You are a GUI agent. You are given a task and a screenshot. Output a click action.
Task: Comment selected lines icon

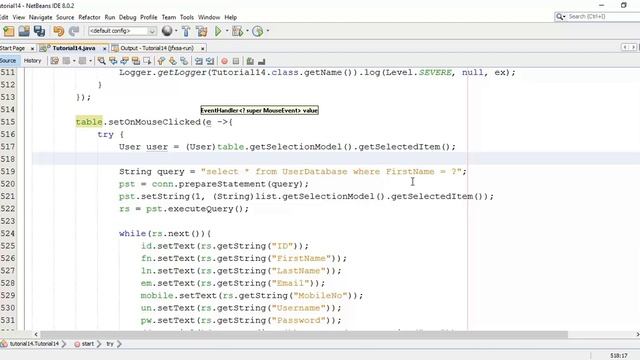250,61
